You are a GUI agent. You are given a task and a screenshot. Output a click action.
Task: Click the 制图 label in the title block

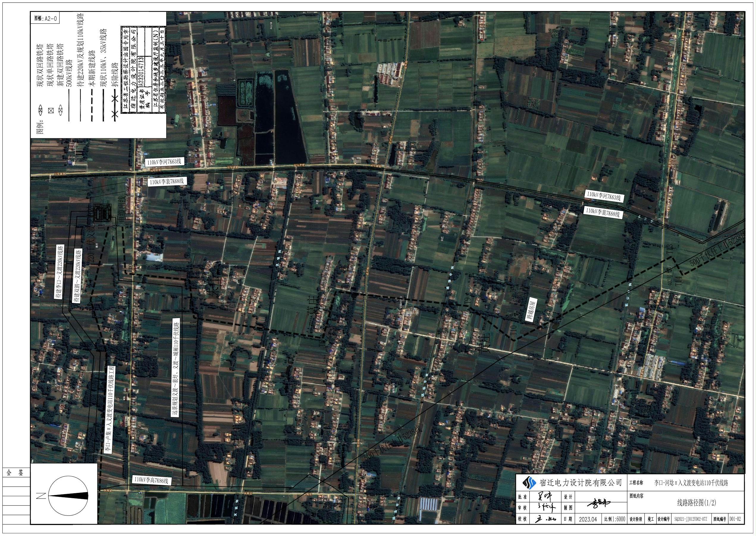coord(568,508)
